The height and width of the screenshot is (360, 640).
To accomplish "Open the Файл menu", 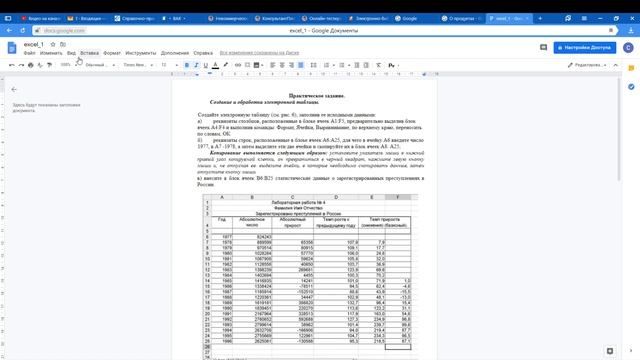I will (29, 53).
